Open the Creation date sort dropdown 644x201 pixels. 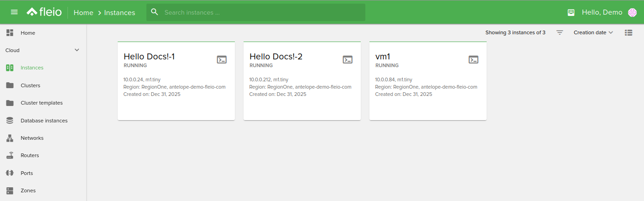coord(593,32)
